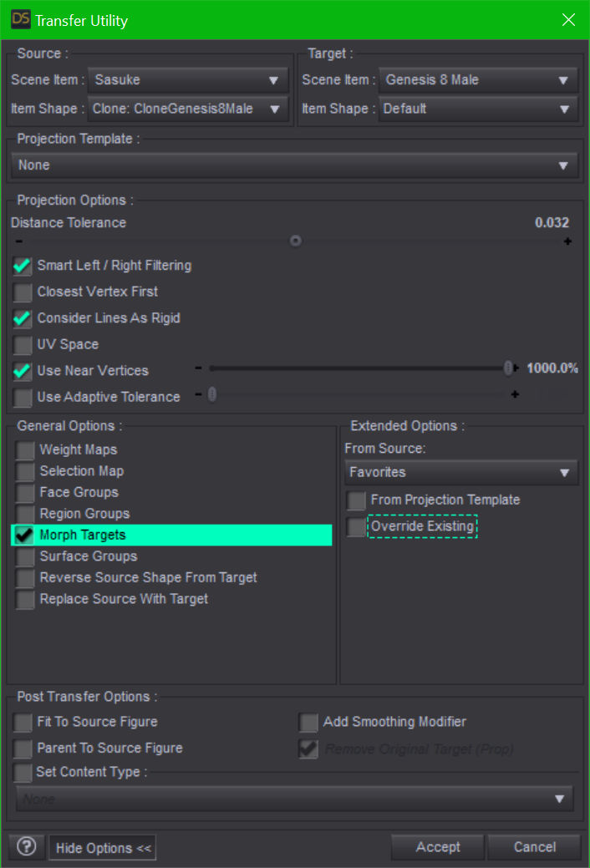Click the Distance Tolerance plus icon
This screenshot has width=590, height=868.
point(568,241)
